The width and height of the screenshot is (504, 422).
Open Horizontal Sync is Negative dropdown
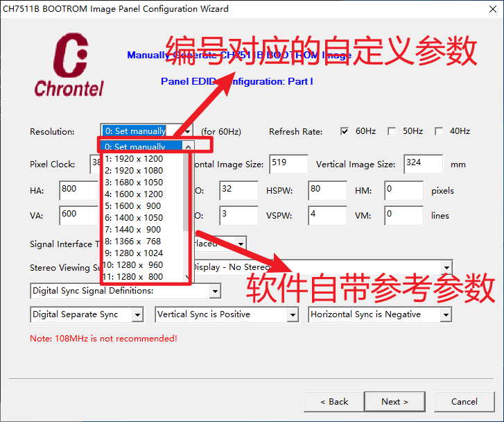click(446, 314)
